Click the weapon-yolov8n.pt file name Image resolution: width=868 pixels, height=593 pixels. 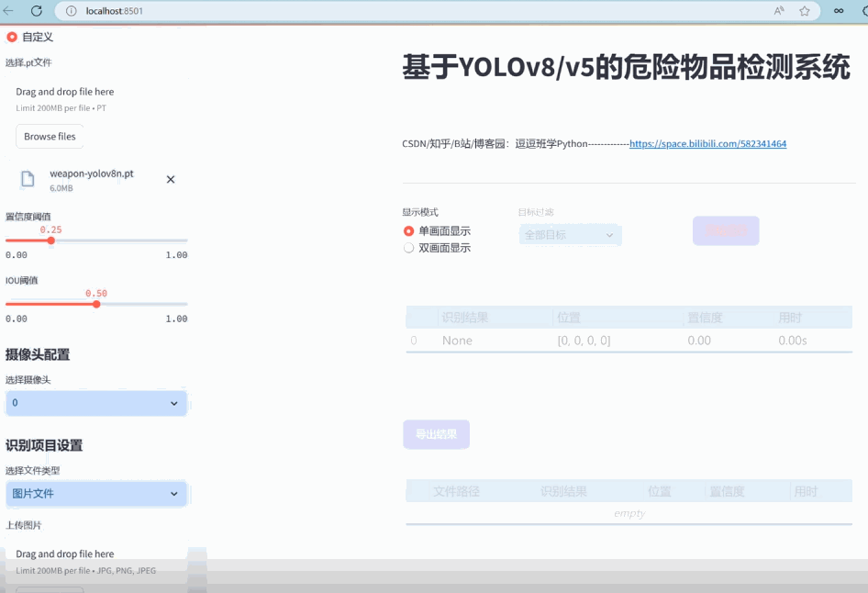[x=92, y=173]
